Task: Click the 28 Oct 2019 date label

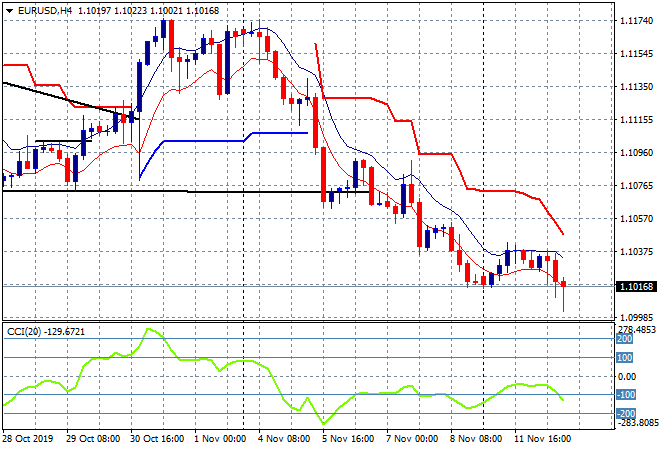Action: click(28, 439)
